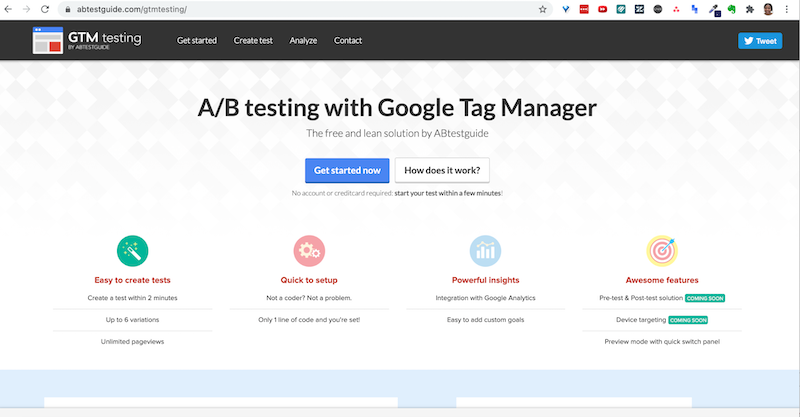Open the red square extension icon
This screenshot has height=417, width=800.
(x=584, y=9)
